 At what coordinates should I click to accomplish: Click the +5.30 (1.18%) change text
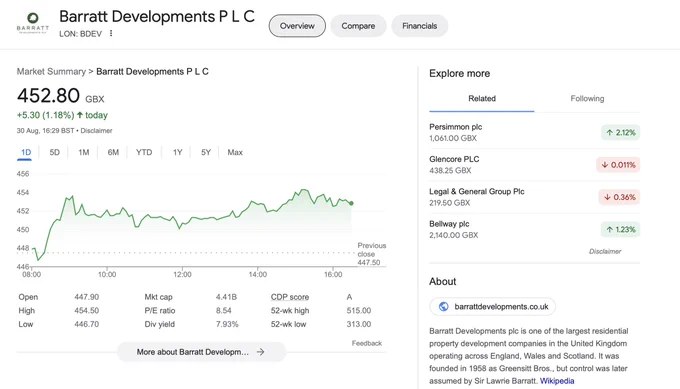coord(46,115)
